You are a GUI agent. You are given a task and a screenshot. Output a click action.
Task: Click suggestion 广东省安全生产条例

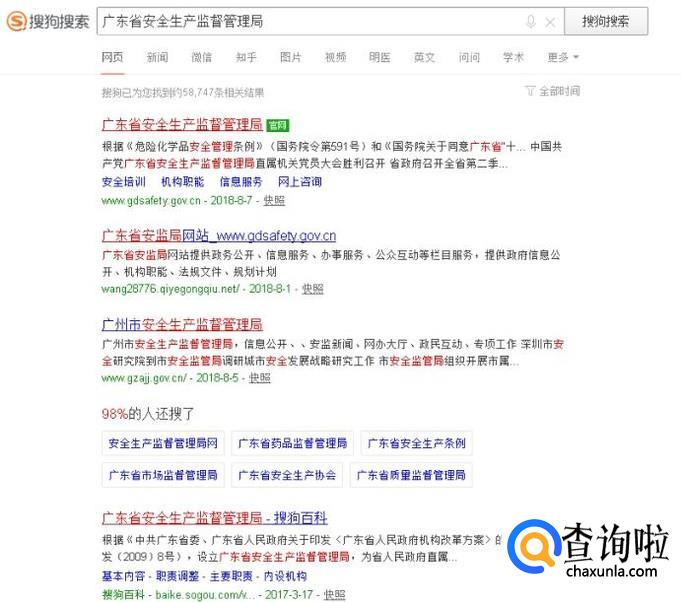click(x=417, y=443)
